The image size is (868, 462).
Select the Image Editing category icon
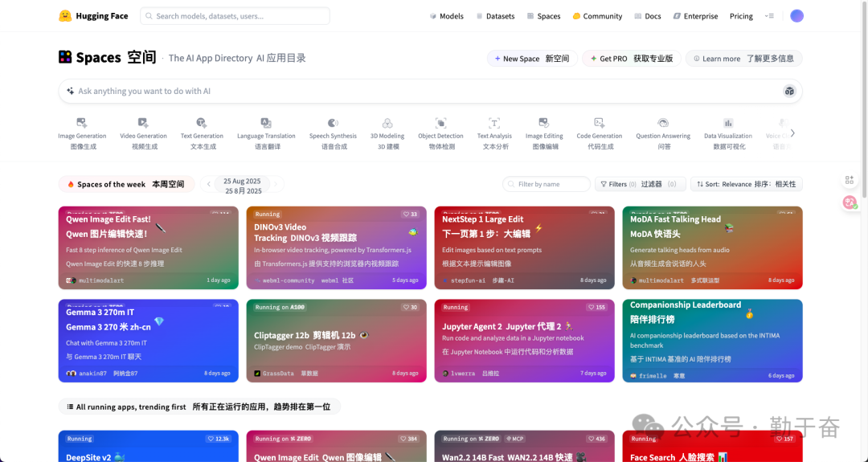pos(543,123)
